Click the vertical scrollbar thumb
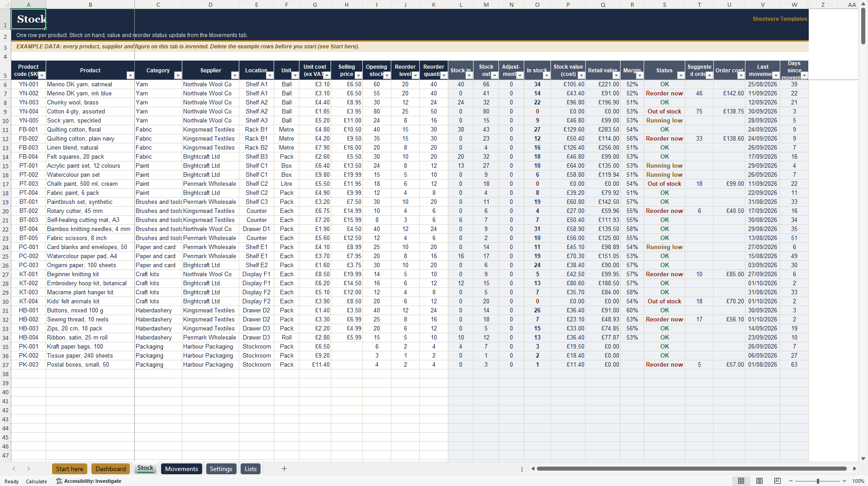Viewport: 868px width, 486px height. tap(863, 26)
